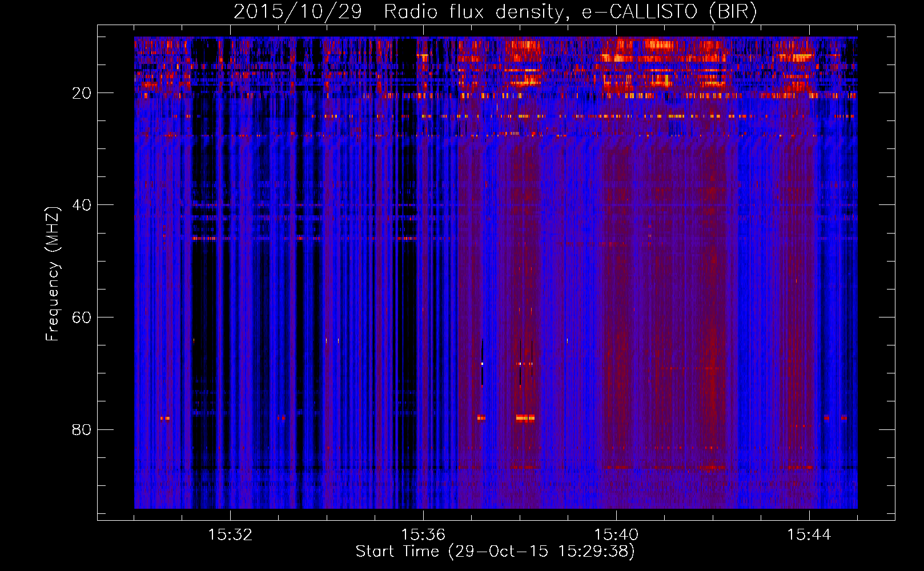Select the 80 MHz frequency tick label
The height and width of the screenshot is (571, 924).
pos(82,429)
